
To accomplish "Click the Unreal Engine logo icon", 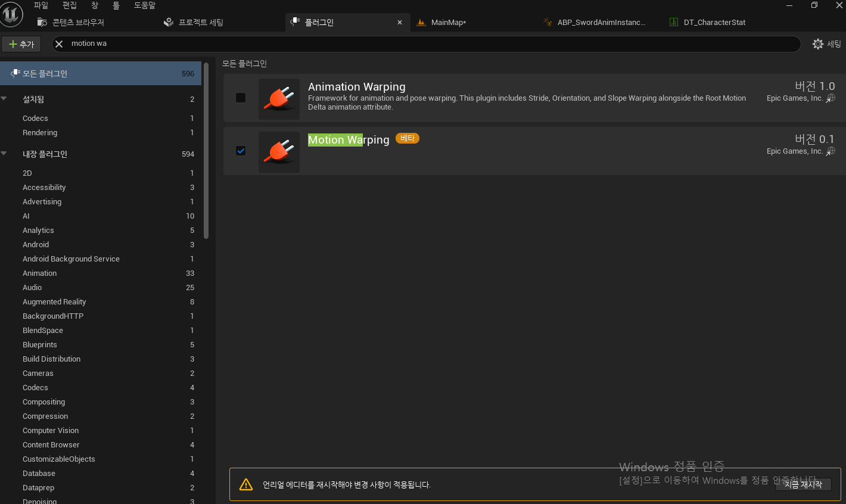I will [11, 14].
